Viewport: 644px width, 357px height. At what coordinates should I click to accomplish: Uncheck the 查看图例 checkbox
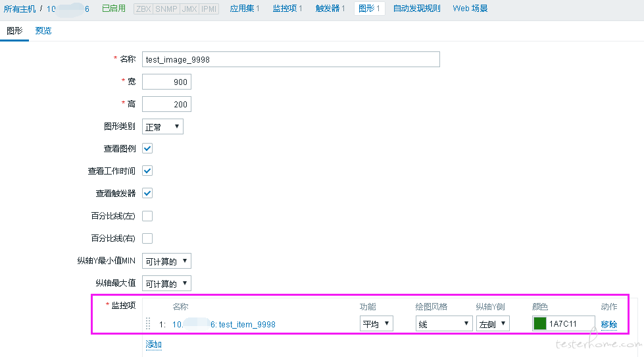[147, 148]
